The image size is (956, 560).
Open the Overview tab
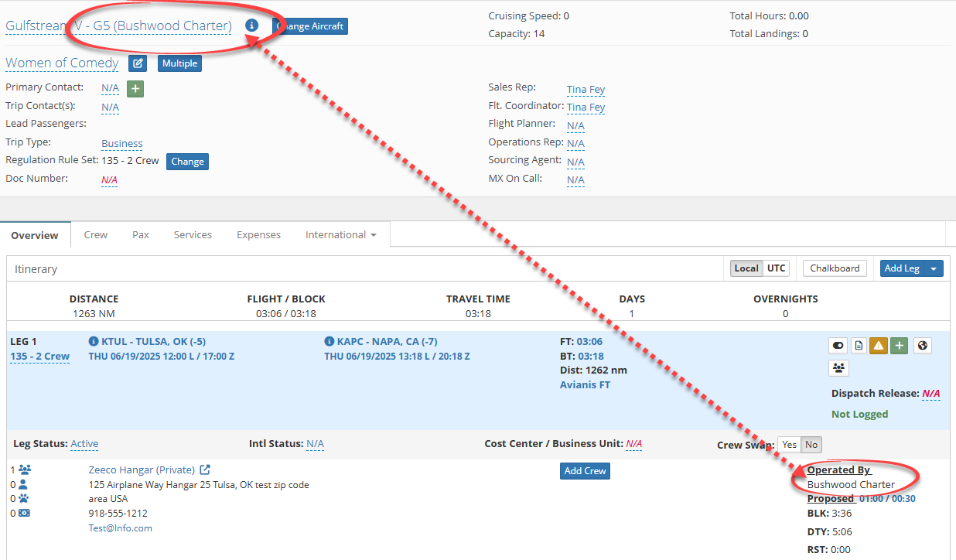tap(35, 235)
